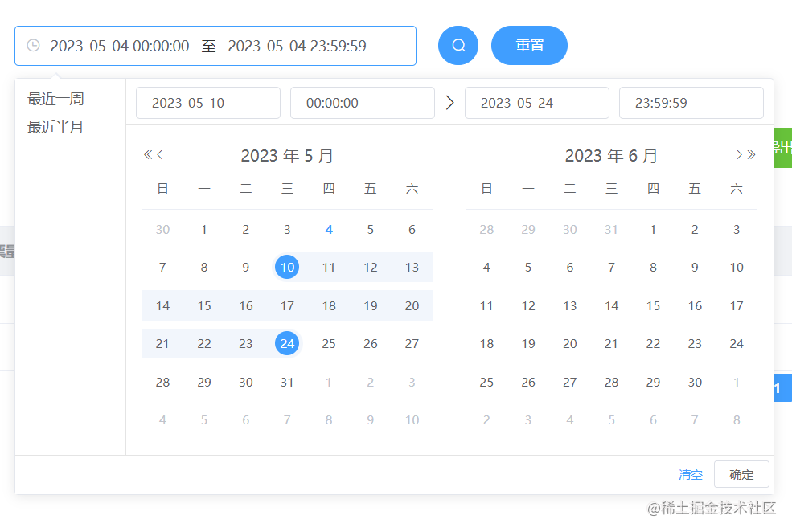Screen dimensions: 792x532
Task: Click the blue search magnifier icon
Action: click(458, 45)
